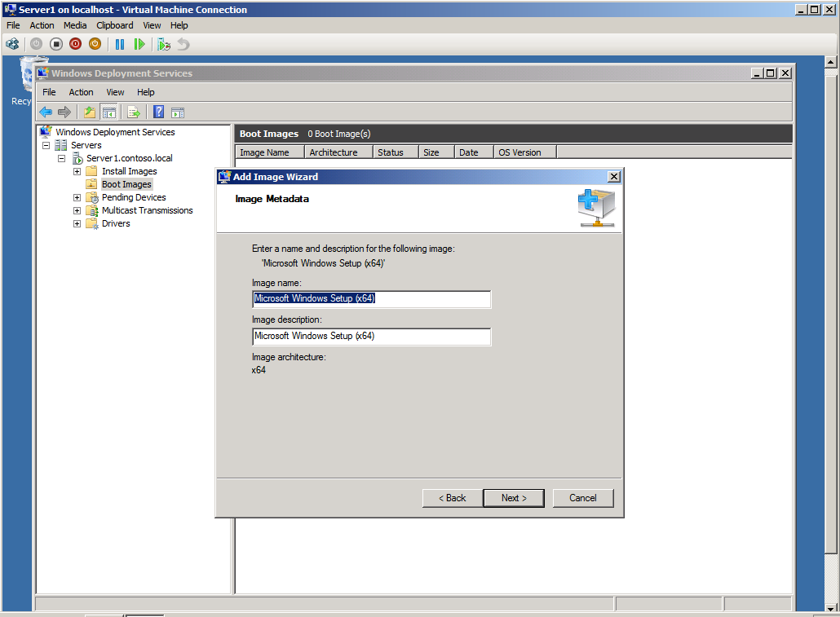
Task: Click the VM window scrollbar down arrow
Action: tap(830, 608)
